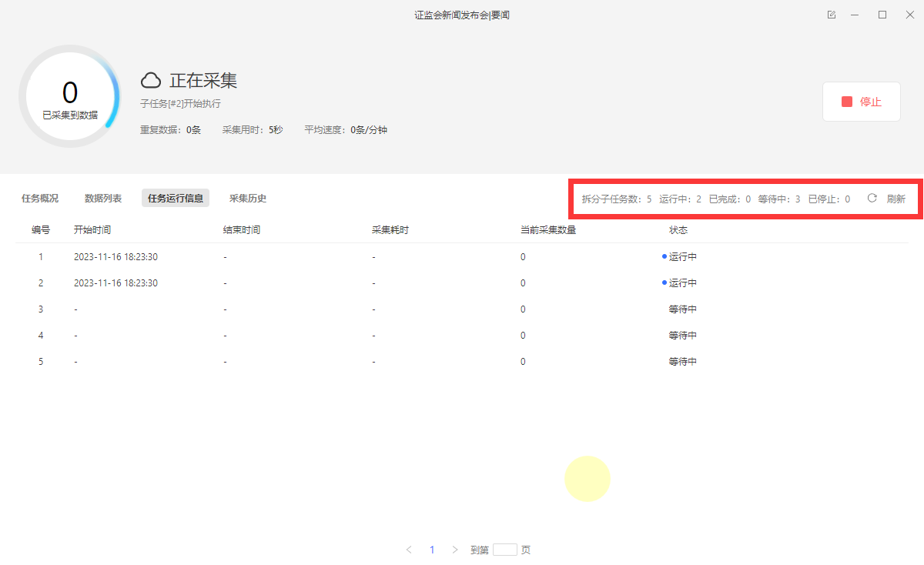924x565 pixels.
Task: Select the 任务运行信息 tab
Action: 176,199
